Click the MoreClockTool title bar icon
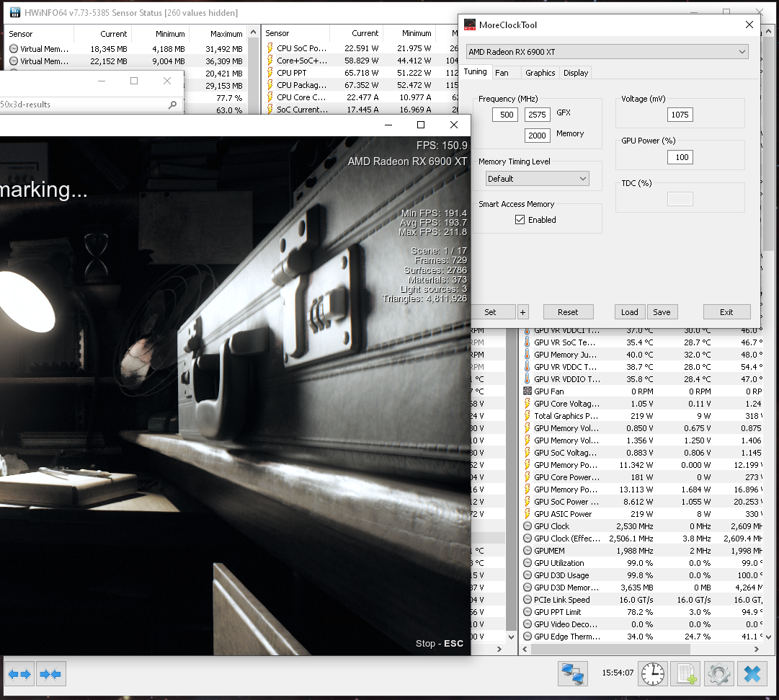The width and height of the screenshot is (779, 700). click(470, 25)
